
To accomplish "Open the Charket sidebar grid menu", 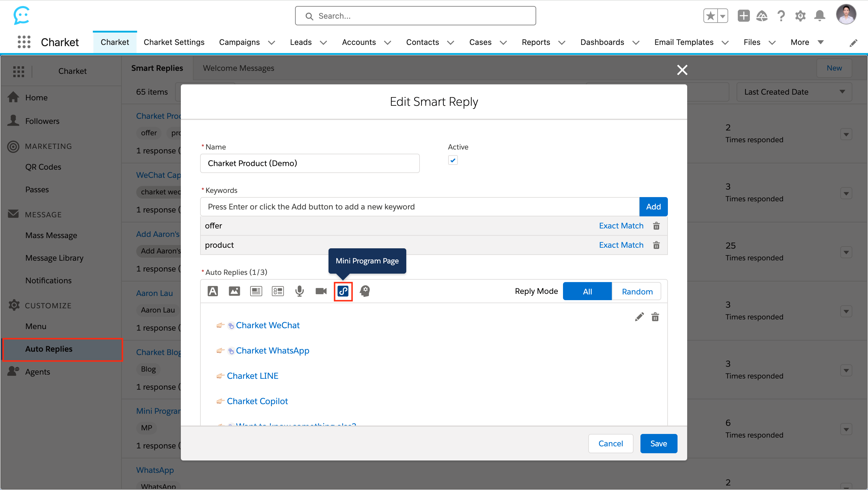I will [x=18, y=71].
